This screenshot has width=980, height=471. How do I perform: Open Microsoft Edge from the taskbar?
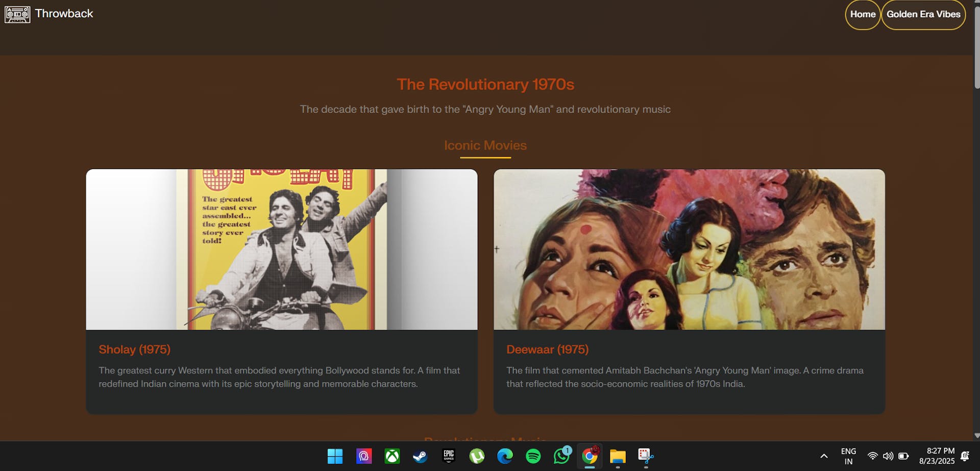tap(505, 456)
